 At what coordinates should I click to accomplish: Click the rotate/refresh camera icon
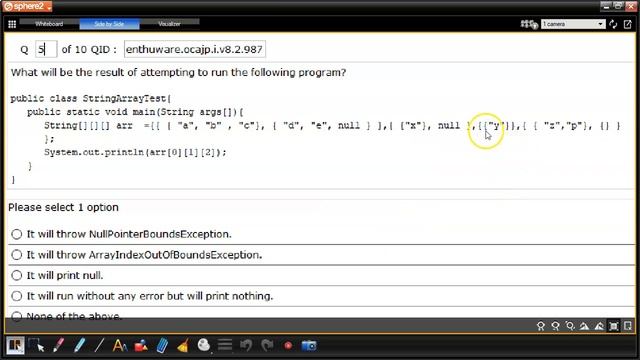pos(613,24)
